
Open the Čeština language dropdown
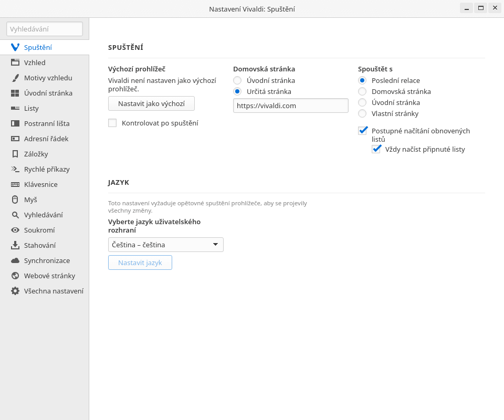(x=166, y=245)
